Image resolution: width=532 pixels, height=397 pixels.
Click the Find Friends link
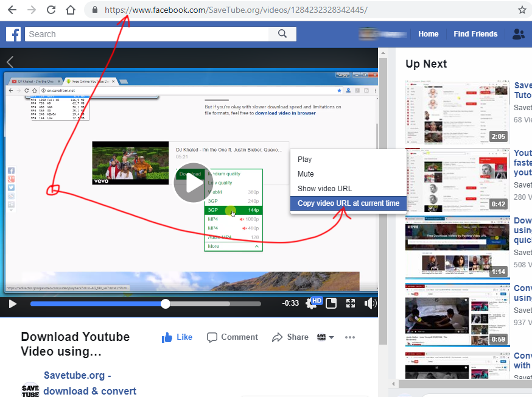[x=475, y=34]
